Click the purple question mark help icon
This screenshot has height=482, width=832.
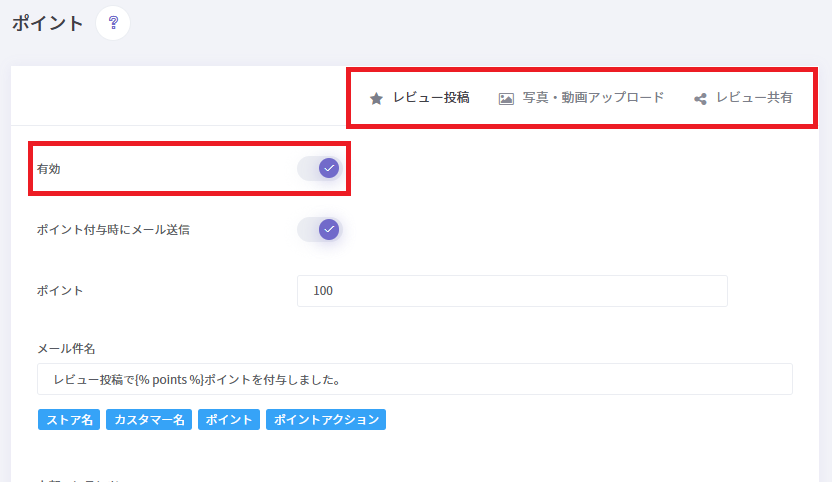pyautogui.click(x=113, y=23)
